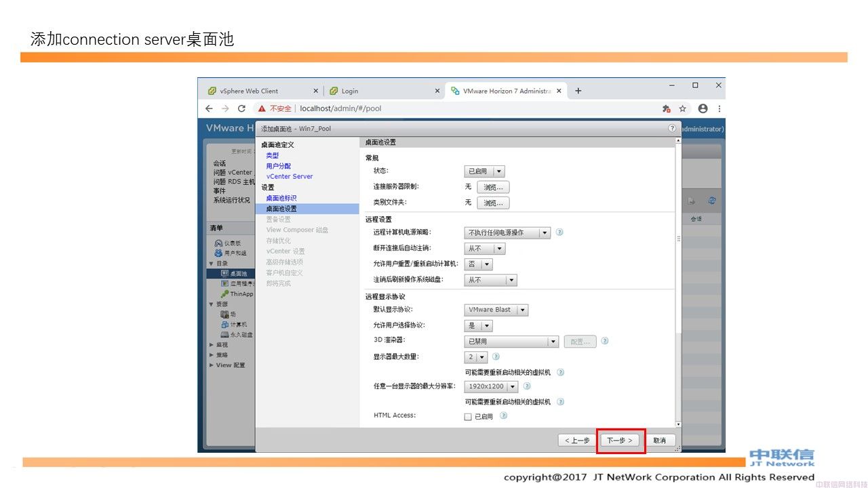Switch to the vSphere Web Client tab
Viewport: 868px width, 488px height.
pos(262,91)
